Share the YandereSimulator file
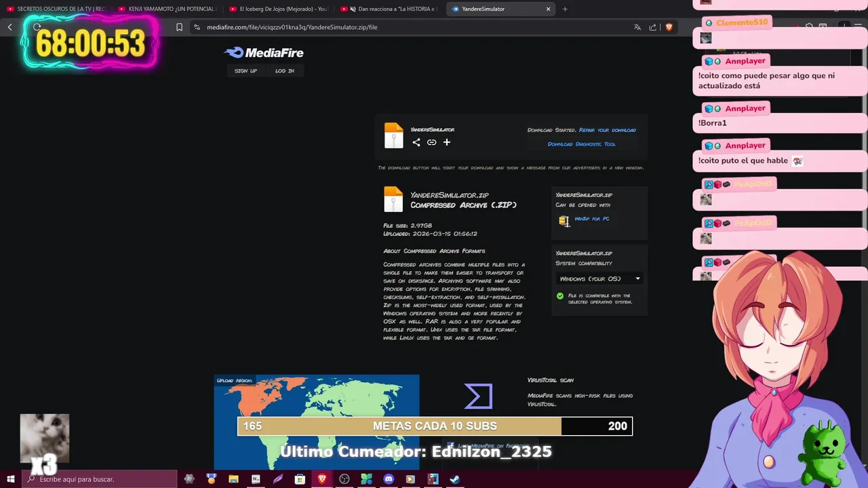The image size is (868, 488). [416, 142]
